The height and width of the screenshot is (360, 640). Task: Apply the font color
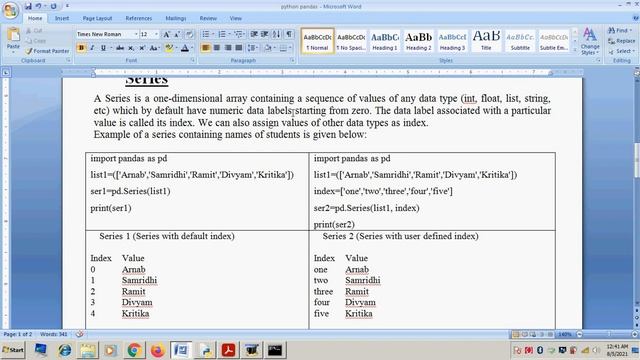[x=184, y=48]
